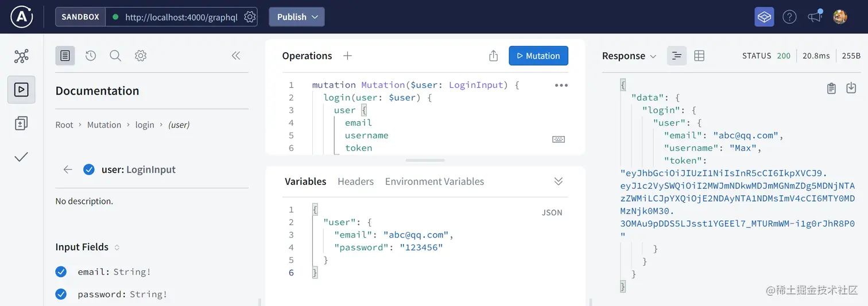Open the Explorer settings gear icon
868x306 pixels.
[141, 56]
